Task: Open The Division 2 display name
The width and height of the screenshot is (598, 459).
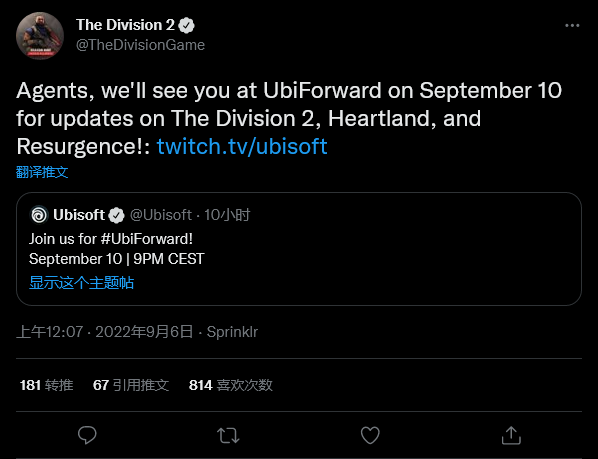Action: 125,25
